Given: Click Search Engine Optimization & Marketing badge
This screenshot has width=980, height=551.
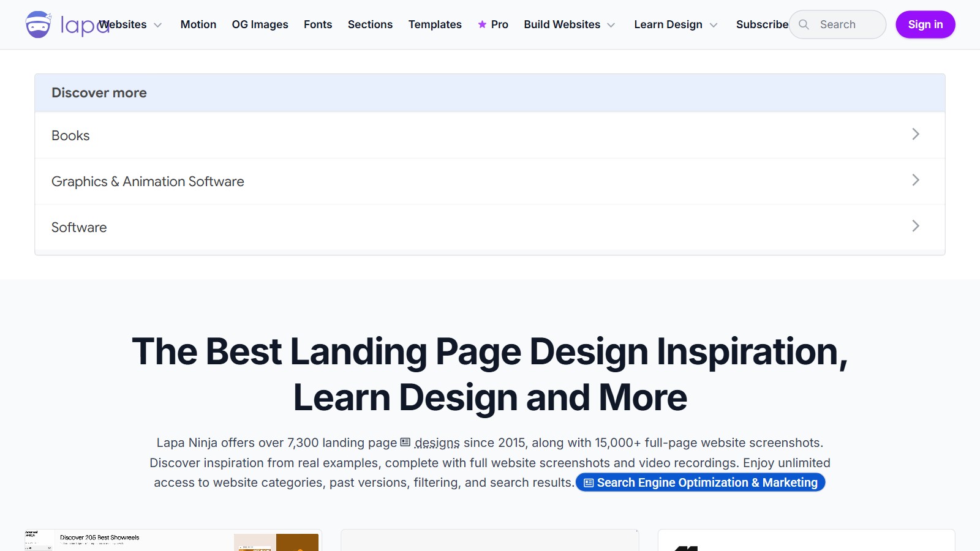Looking at the screenshot, I should click(x=701, y=482).
